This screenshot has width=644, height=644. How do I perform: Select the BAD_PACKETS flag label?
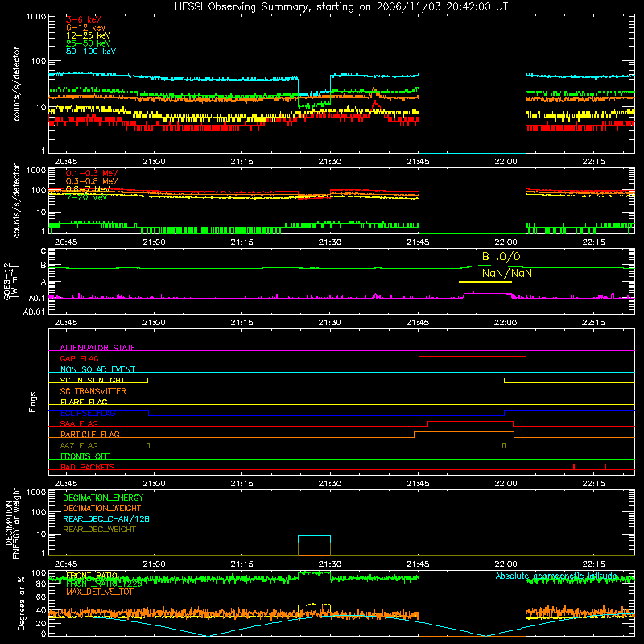(x=88, y=467)
